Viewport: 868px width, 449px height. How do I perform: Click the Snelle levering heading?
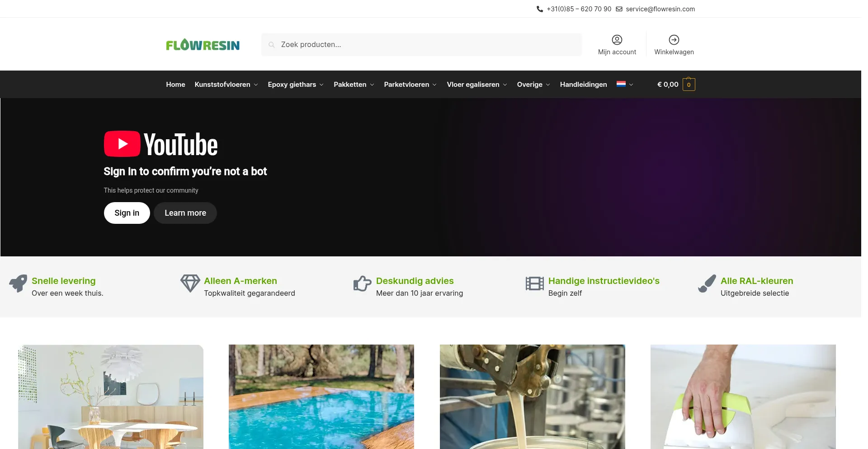tap(64, 281)
